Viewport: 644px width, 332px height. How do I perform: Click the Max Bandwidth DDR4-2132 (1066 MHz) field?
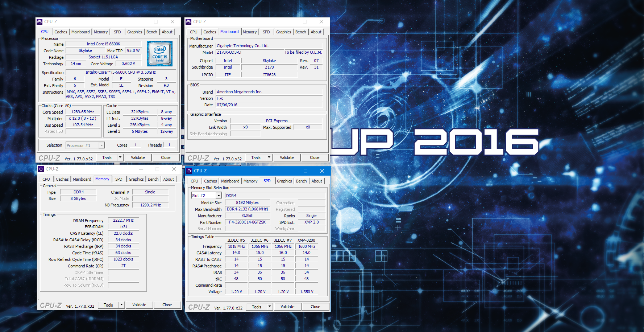click(x=247, y=209)
